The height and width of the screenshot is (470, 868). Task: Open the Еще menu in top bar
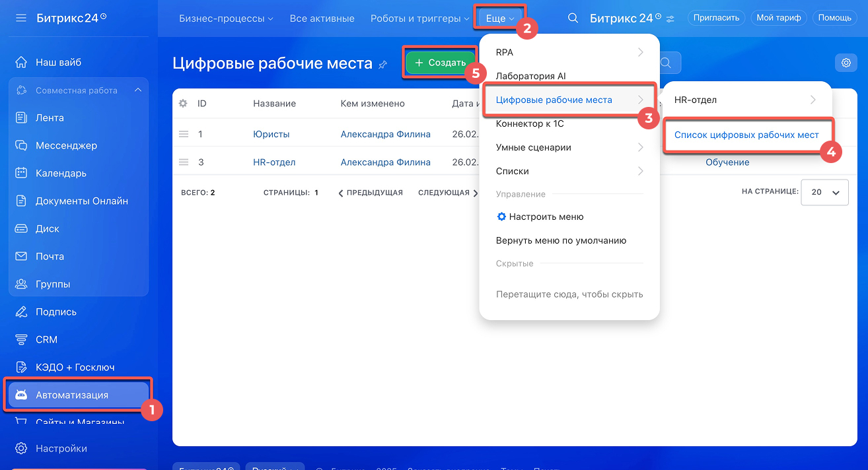coord(499,18)
